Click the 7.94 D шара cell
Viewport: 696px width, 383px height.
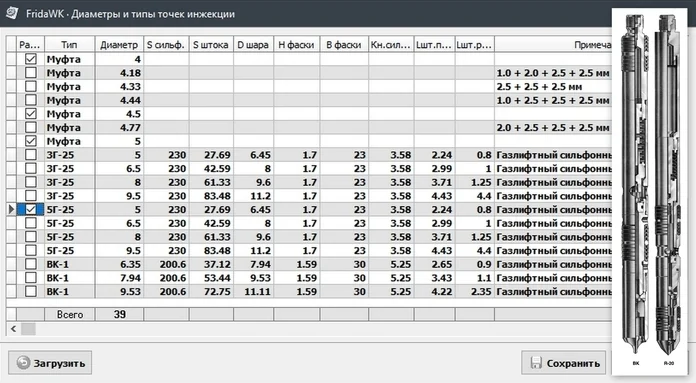pyautogui.click(x=253, y=264)
